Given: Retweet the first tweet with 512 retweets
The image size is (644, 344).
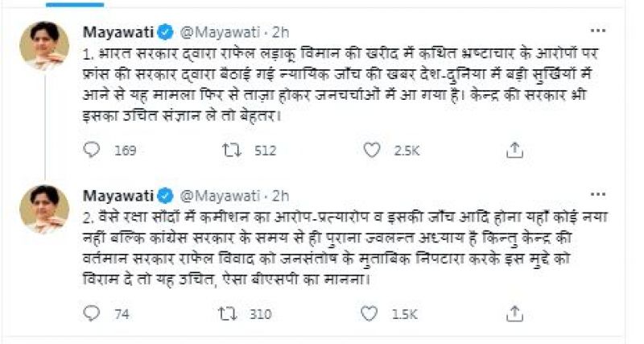Looking at the screenshot, I should 229,151.
